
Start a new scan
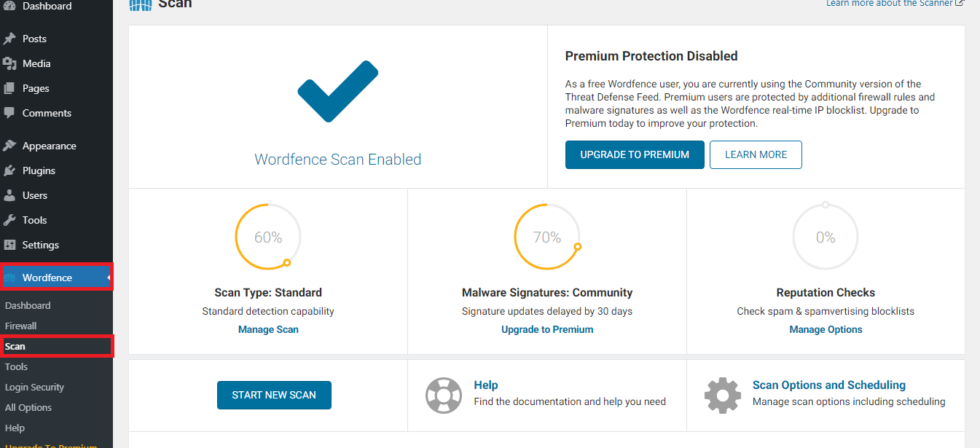click(x=274, y=395)
